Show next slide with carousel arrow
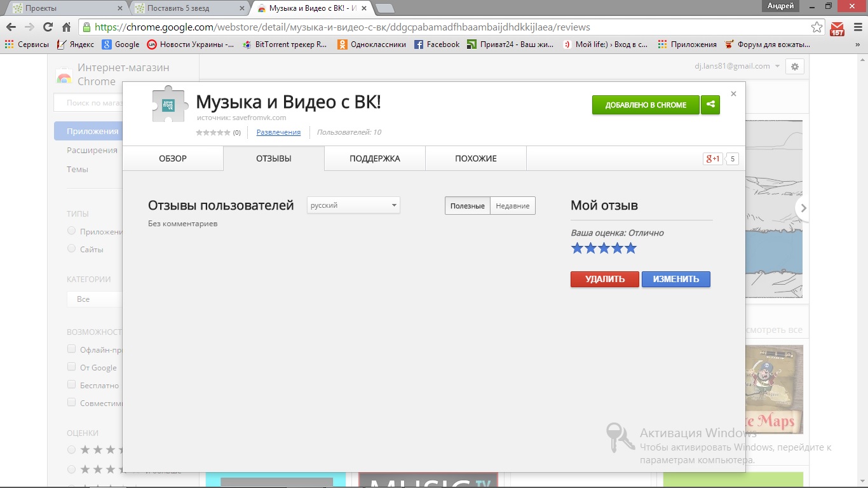Screen dimensions: 868x488 (x=803, y=208)
